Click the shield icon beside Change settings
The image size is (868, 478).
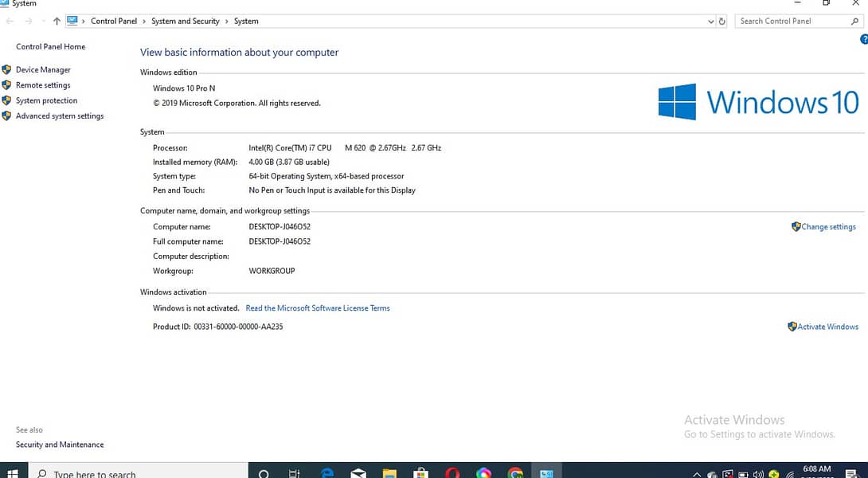pyautogui.click(x=796, y=226)
